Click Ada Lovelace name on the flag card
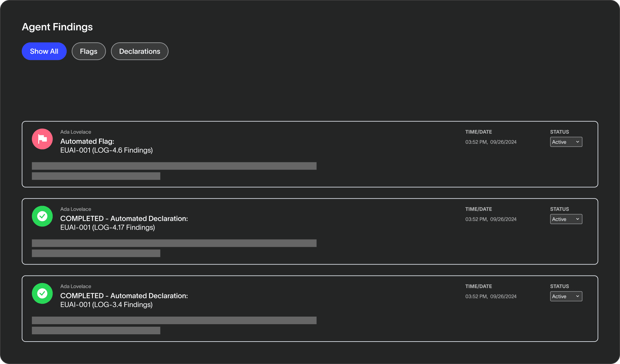This screenshot has height=364, width=620. 76,132
